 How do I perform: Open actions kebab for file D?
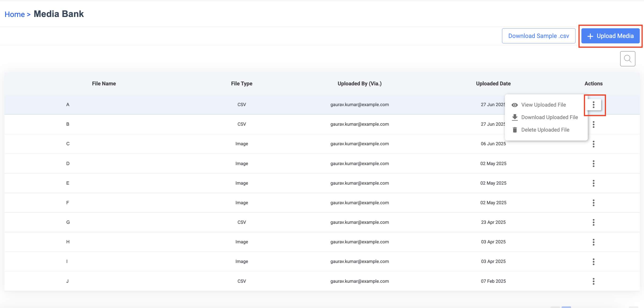click(593, 163)
